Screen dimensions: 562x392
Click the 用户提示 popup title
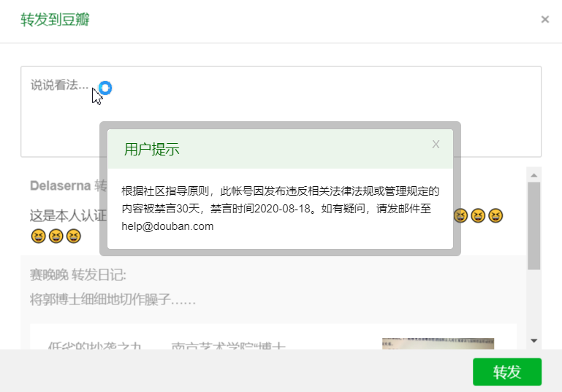tap(151, 150)
